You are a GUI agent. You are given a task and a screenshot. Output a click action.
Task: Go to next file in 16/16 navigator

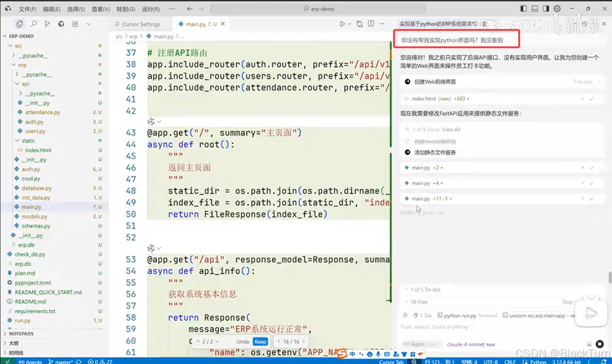[x=304, y=342]
